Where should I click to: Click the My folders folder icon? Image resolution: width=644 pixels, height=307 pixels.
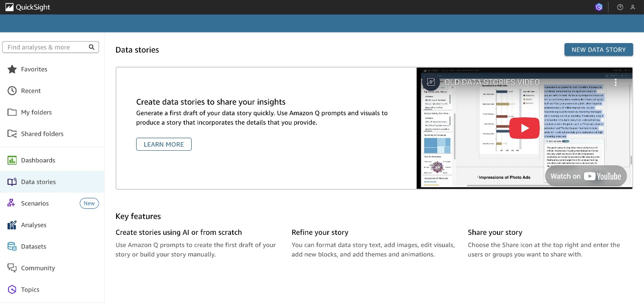tap(12, 112)
